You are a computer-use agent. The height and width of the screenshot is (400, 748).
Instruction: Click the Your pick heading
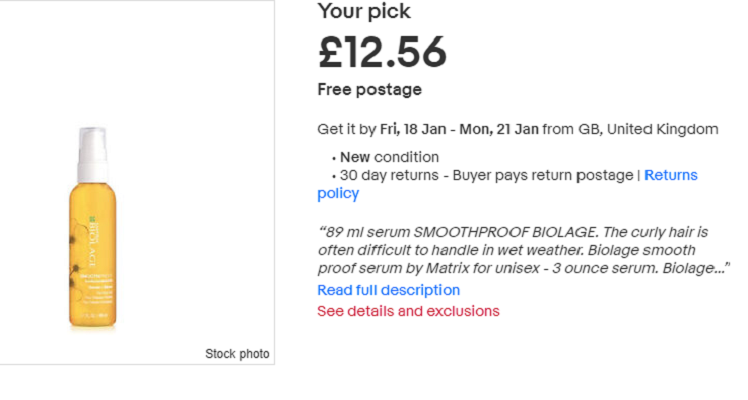[364, 11]
